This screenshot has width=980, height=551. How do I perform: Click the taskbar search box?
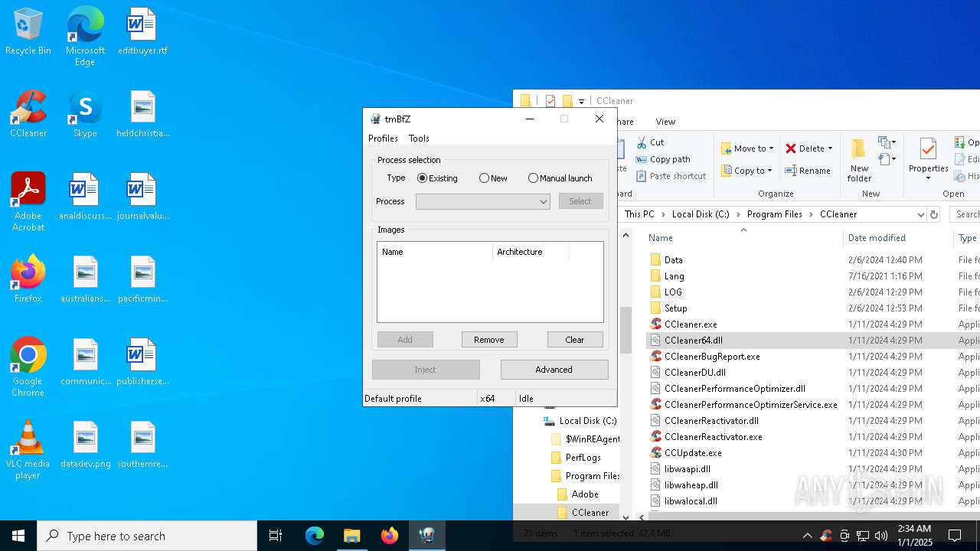click(x=147, y=536)
